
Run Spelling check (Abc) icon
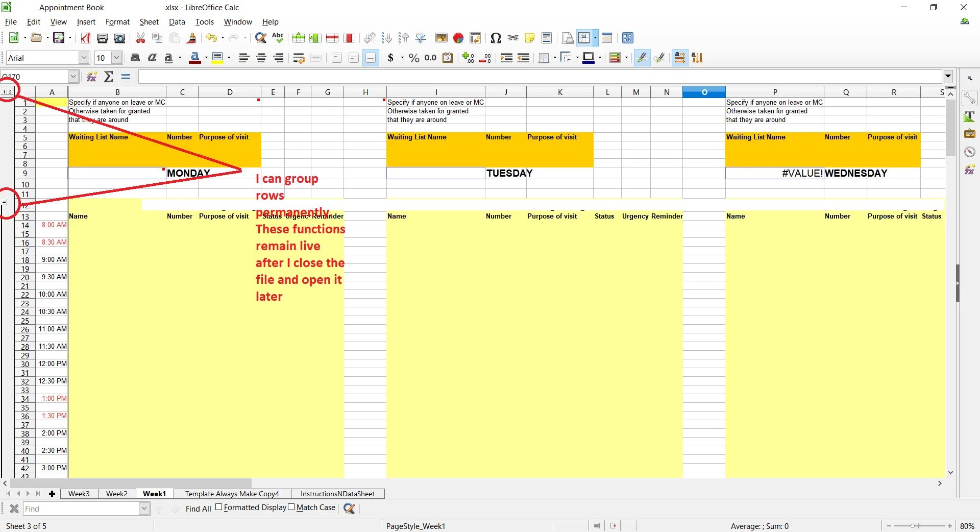click(x=278, y=38)
